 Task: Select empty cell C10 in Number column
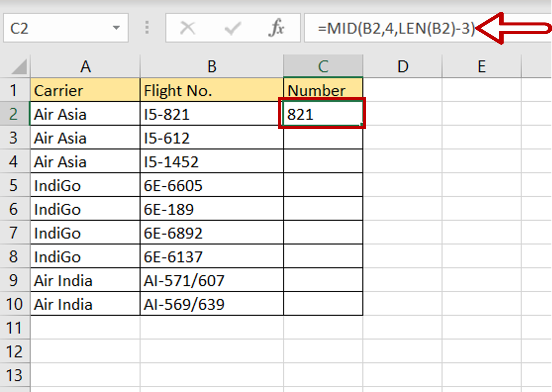tap(323, 304)
